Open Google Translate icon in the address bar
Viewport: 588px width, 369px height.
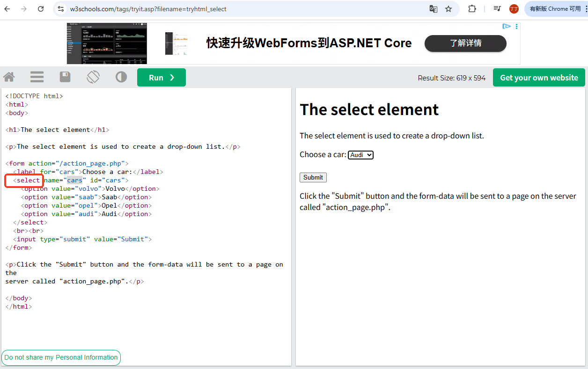pos(433,8)
